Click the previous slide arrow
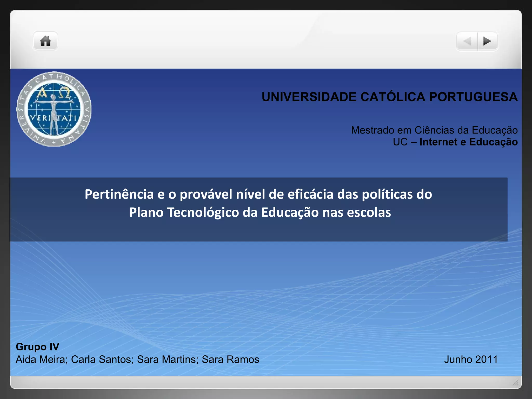This screenshot has width=532, height=399. [467, 41]
